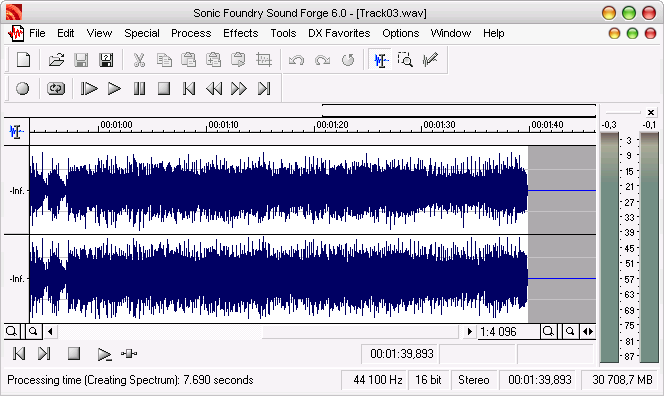Viewport: 664px width, 396px height.
Task: Open the Edit menu
Action: point(66,33)
